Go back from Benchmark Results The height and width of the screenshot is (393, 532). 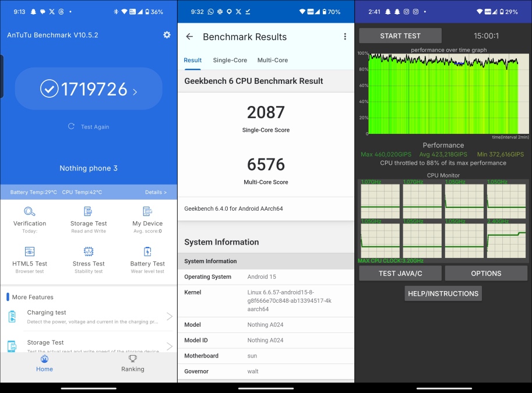coord(189,37)
